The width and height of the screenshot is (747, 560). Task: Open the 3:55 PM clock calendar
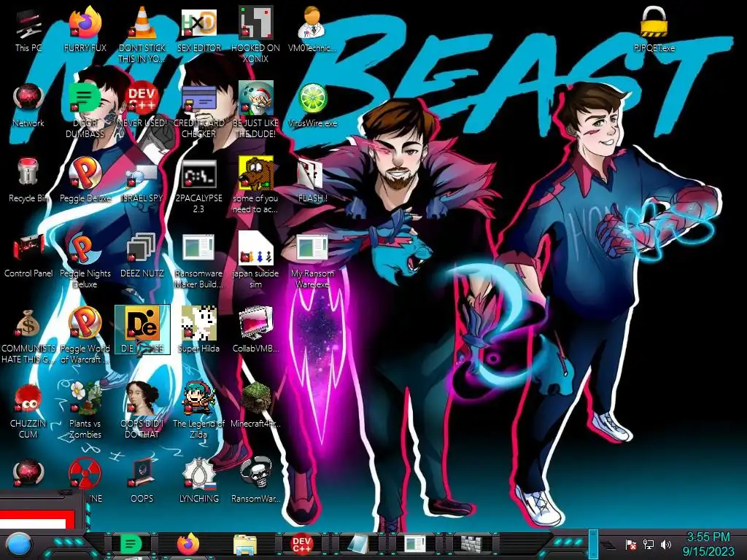[x=708, y=544]
